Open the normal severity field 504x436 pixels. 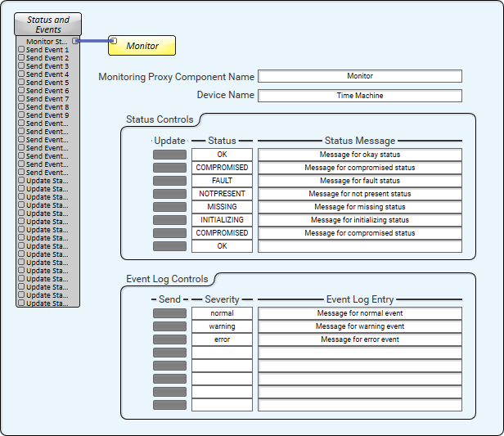click(x=222, y=313)
